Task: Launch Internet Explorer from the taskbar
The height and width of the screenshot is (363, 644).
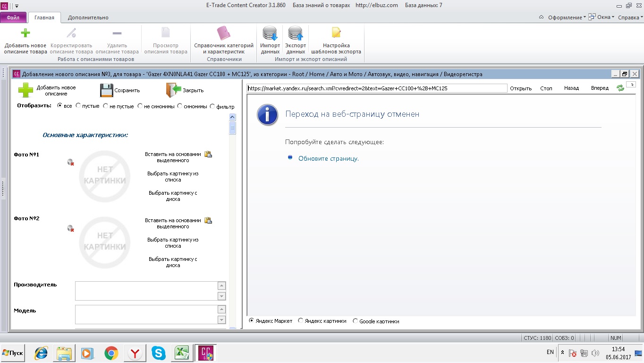Action: (42, 353)
